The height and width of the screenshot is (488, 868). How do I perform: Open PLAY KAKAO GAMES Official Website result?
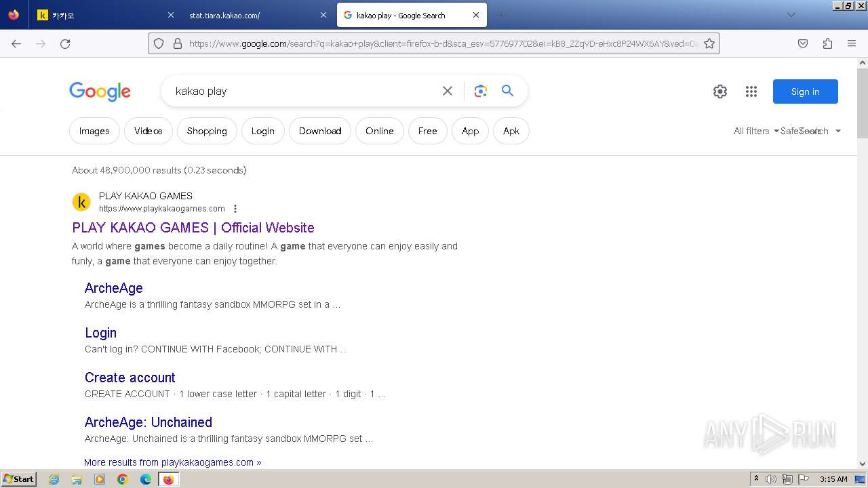click(193, 228)
